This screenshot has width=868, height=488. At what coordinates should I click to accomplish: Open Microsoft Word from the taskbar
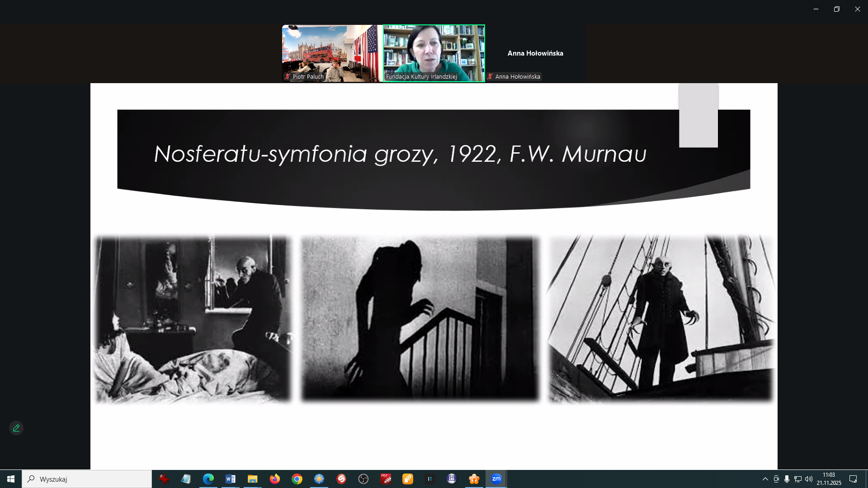(x=231, y=479)
